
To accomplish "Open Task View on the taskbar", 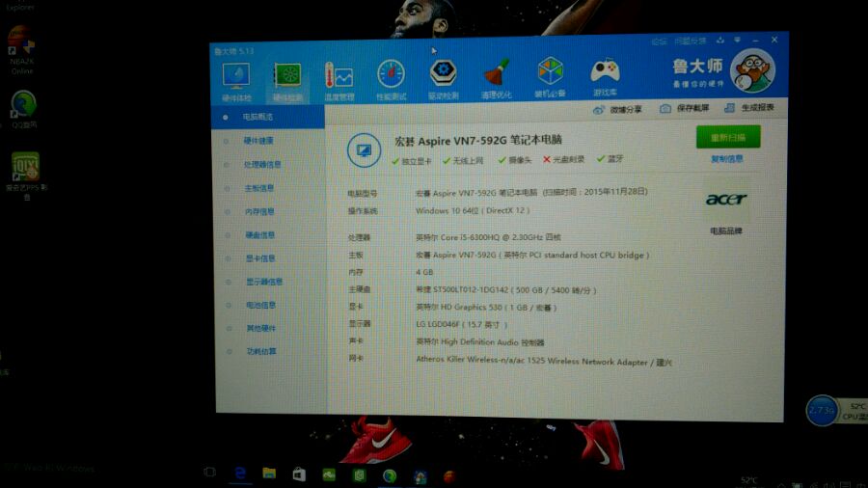I will click(x=209, y=473).
